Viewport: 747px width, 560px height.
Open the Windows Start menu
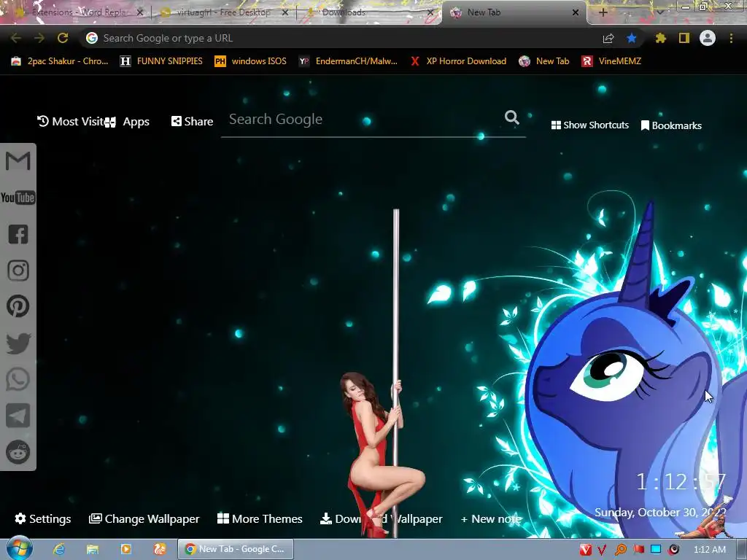(19, 549)
